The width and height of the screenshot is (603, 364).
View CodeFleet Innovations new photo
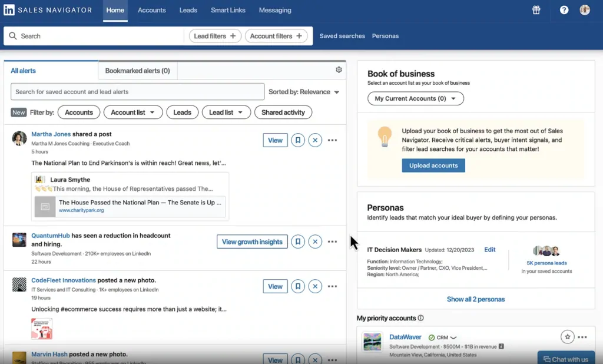(276, 286)
